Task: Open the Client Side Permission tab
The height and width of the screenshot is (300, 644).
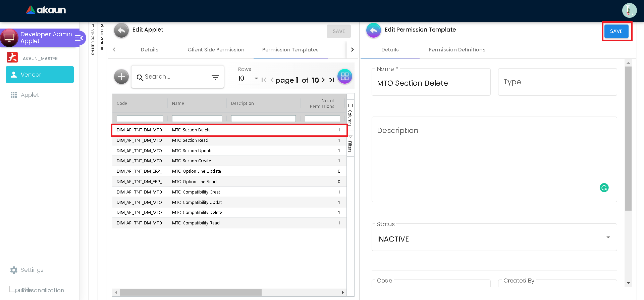Action: click(216, 50)
